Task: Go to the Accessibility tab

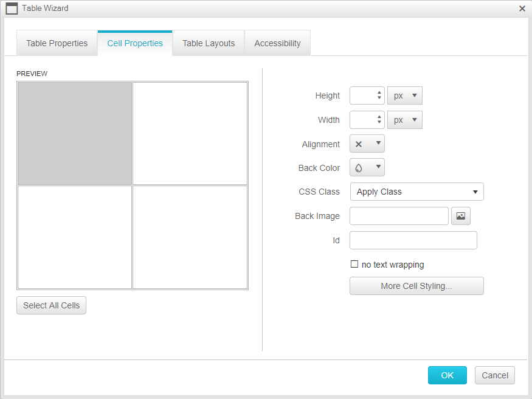Action: (277, 43)
